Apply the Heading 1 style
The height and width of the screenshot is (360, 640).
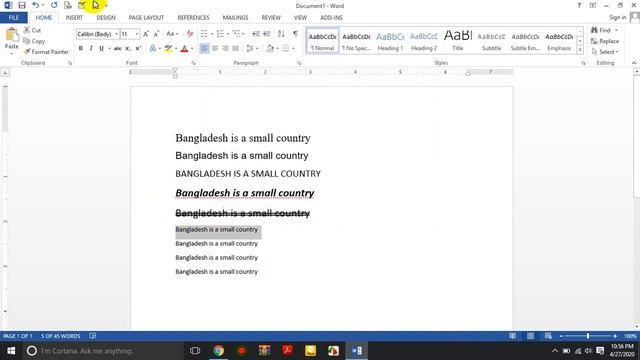(x=390, y=41)
